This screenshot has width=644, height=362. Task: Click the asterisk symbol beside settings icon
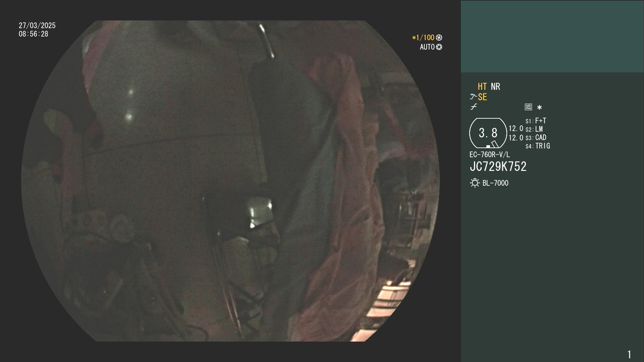539,107
